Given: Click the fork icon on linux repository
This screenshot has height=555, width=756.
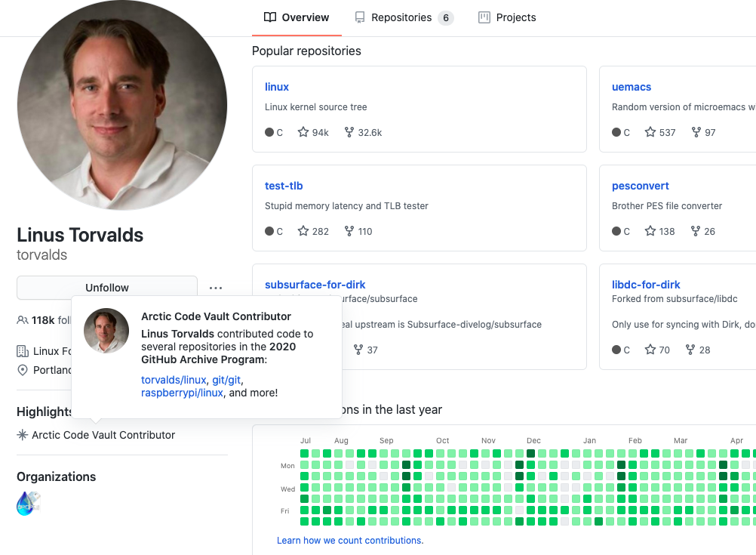Looking at the screenshot, I should click(x=349, y=132).
